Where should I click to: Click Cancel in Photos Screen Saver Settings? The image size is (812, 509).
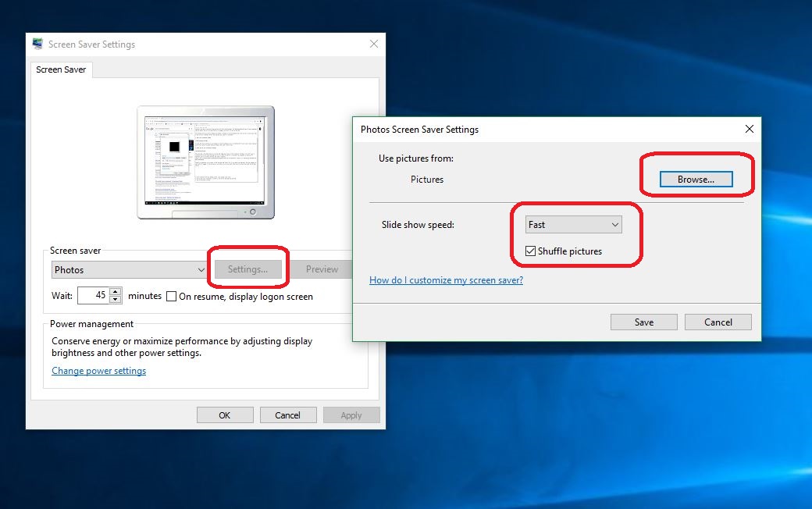(x=718, y=322)
